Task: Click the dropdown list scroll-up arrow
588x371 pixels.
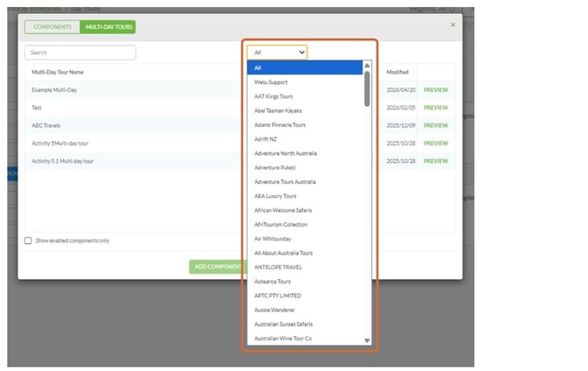Action: pyautogui.click(x=367, y=66)
